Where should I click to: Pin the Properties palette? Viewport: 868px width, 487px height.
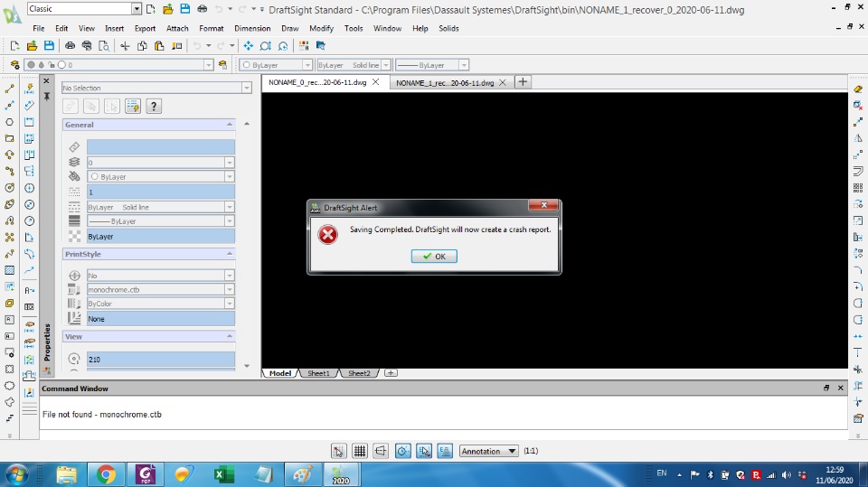coord(46,97)
